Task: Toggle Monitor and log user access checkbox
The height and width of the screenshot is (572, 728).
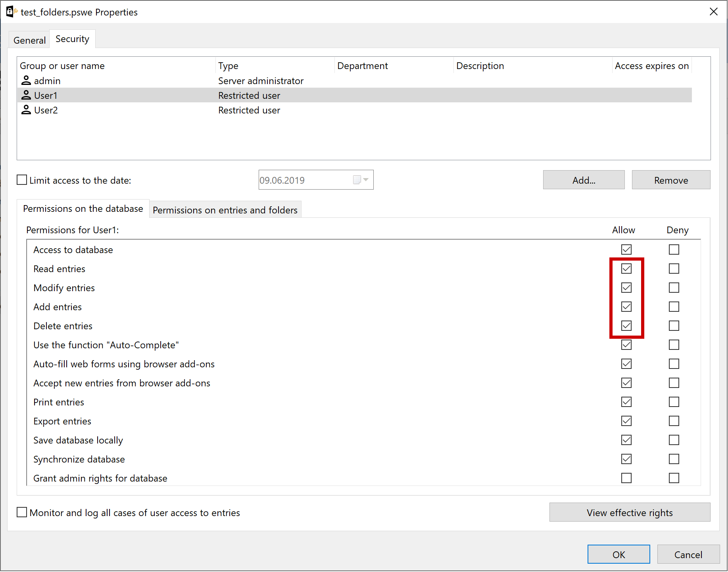Action: click(22, 512)
